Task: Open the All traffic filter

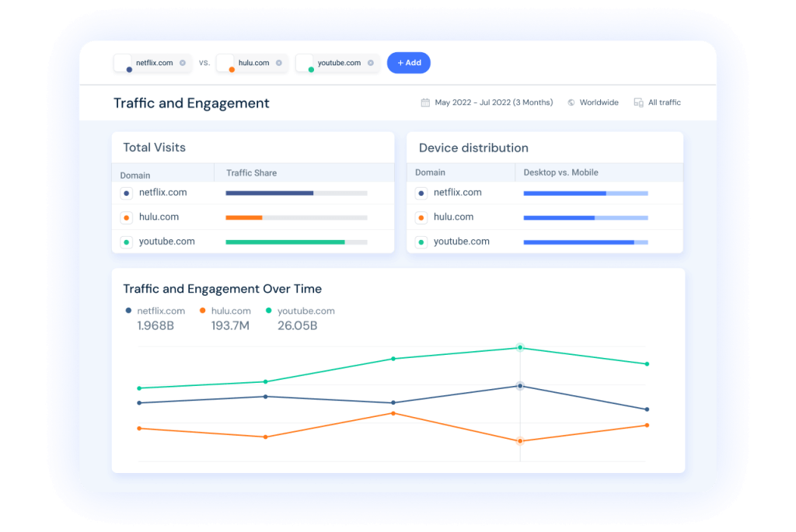Action: click(664, 103)
